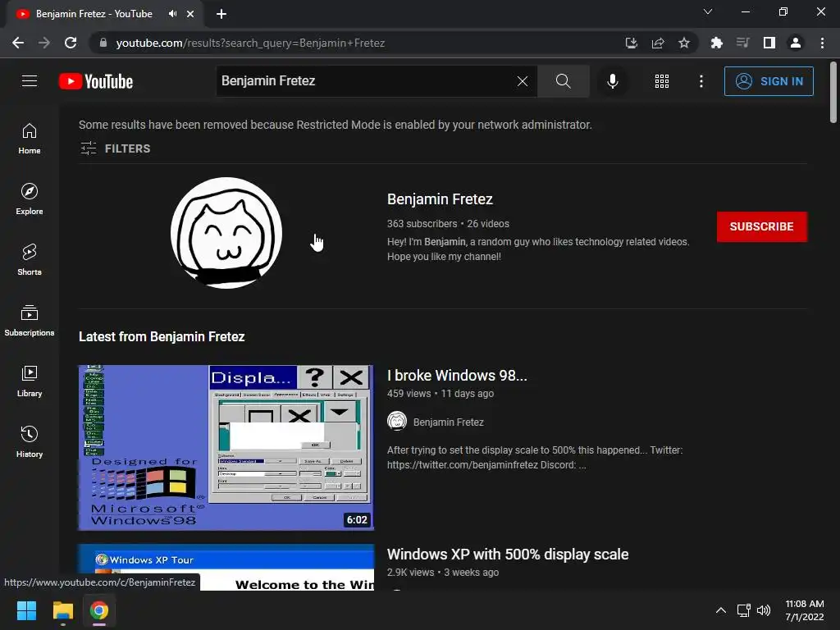
Task: Click the 'Latest from Benjamin Fretez' heading
Action: tap(162, 336)
